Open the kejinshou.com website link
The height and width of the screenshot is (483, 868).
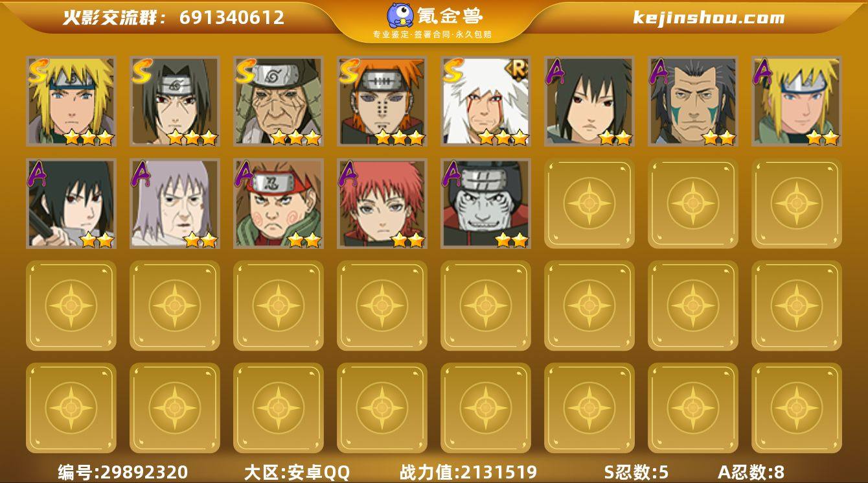point(709,18)
